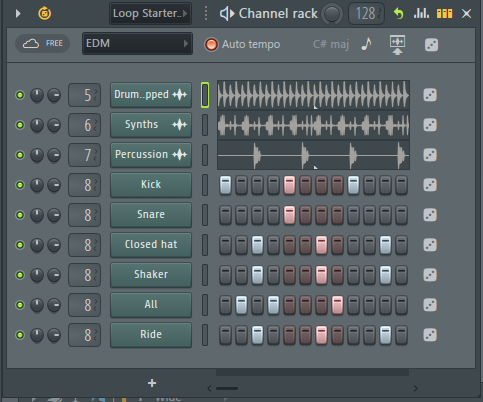
Task: Toggle the graph editor bars icon
Action: click(421, 13)
